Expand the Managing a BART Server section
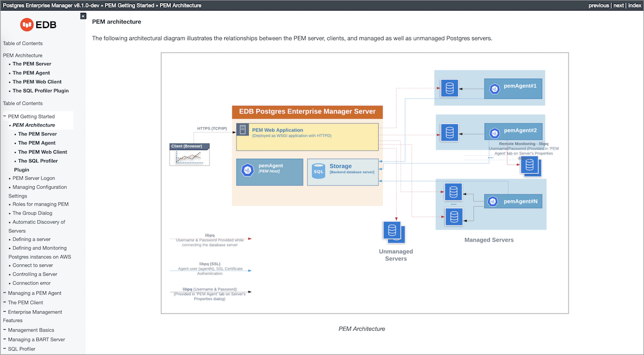Image resolution: width=644 pixels, height=355 pixels. pyautogui.click(x=5, y=339)
